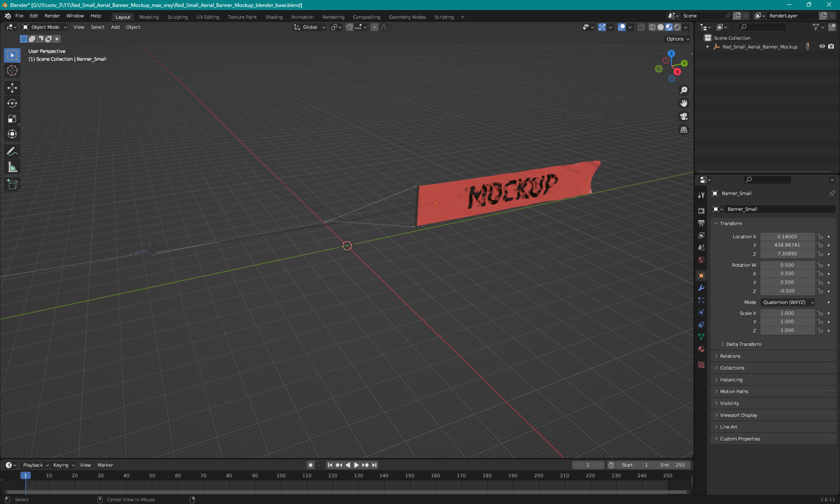
Task: Expand Red_Small_Aerial_Banner_Mockup tree item
Action: click(708, 46)
